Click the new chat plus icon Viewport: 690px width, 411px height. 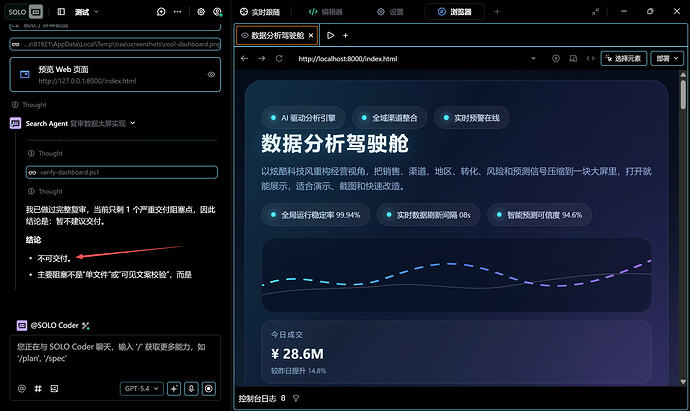click(x=161, y=12)
